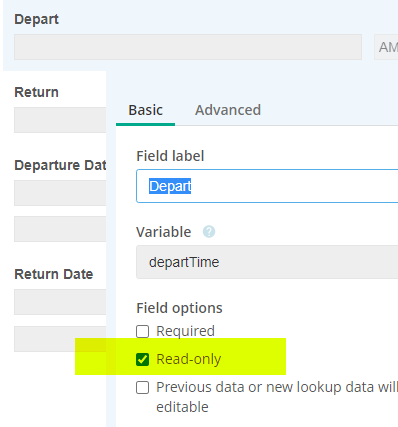398x427 pixels.
Task: Click the Field label text box containing Depart
Action: pyautogui.click(x=267, y=186)
